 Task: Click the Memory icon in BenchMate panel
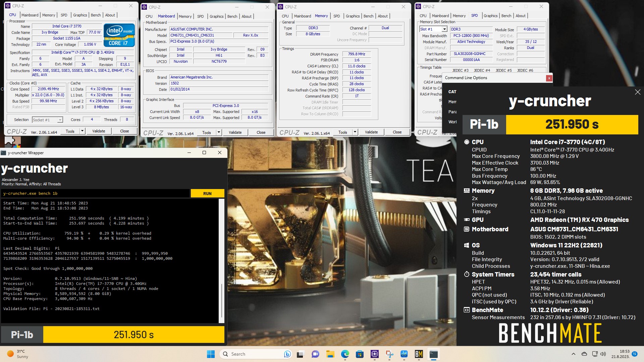[467, 190]
